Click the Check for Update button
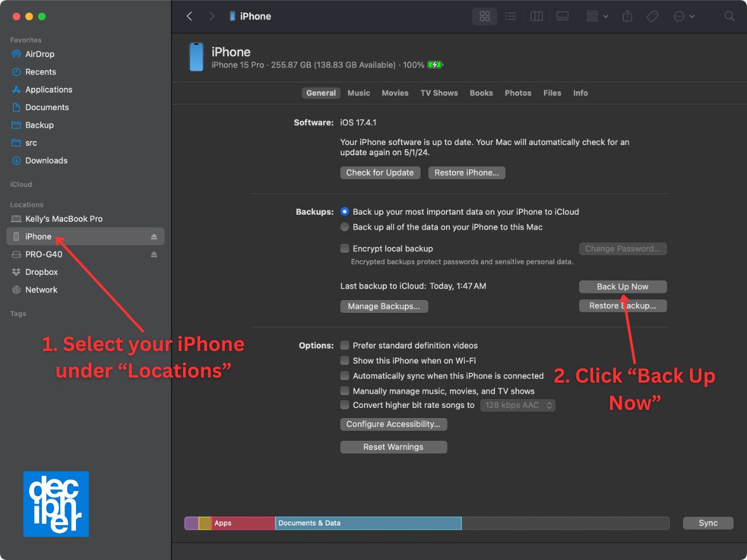Image resolution: width=747 pixels, height=560 pixels. [x=380, y=173]
